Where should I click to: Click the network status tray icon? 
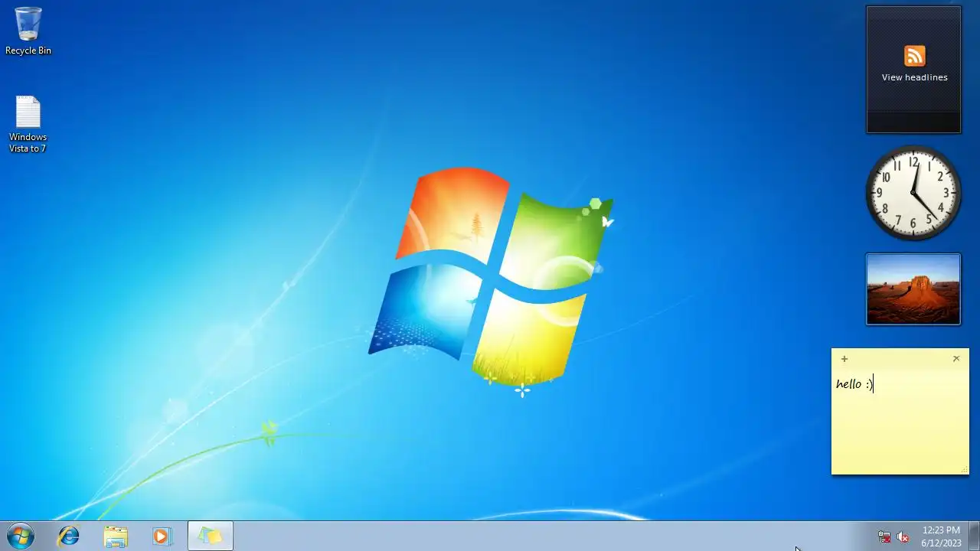click(x=884, y=537)
